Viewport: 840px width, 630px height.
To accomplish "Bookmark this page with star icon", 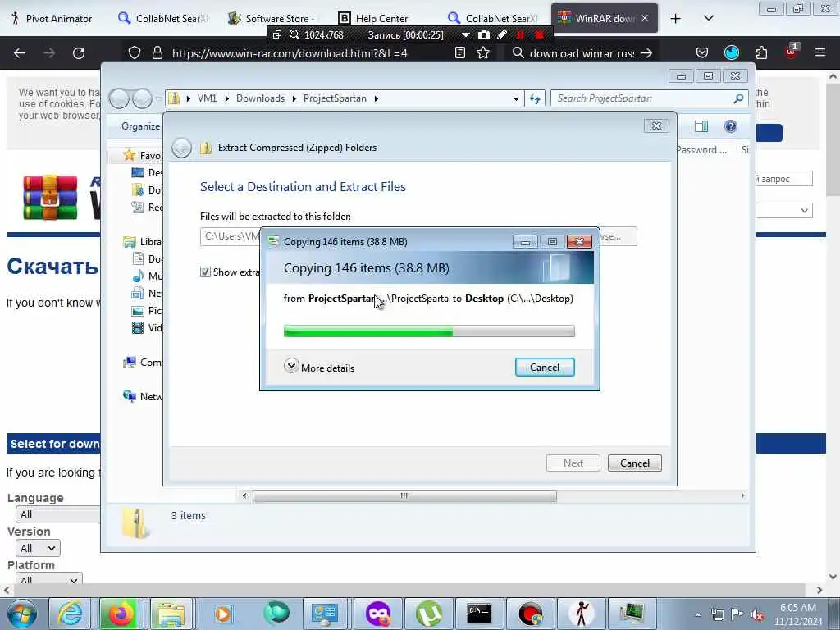I will [x=483, y=53].
